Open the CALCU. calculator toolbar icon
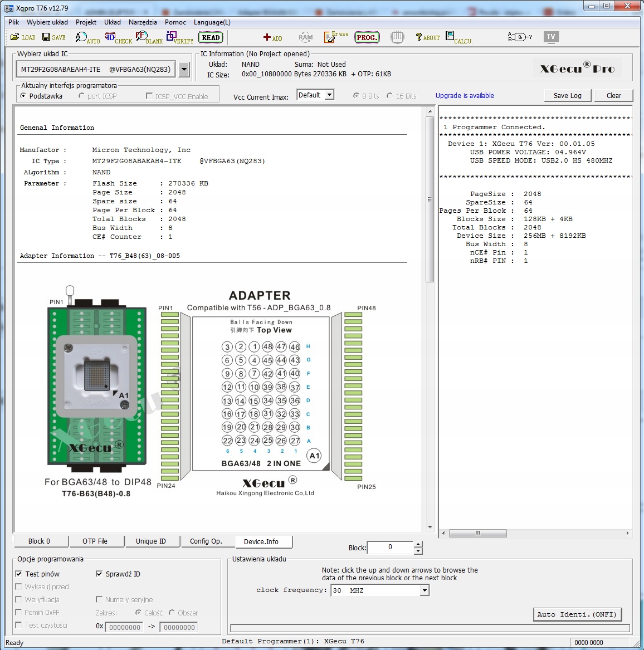The height and width of the screenshot is (650, 644). click(x=458, y=38)
